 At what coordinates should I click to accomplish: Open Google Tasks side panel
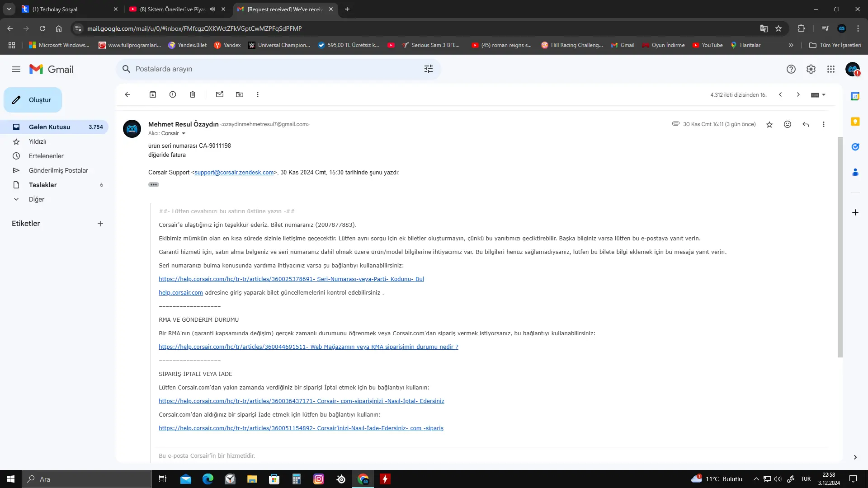click(x=855, y=147)
